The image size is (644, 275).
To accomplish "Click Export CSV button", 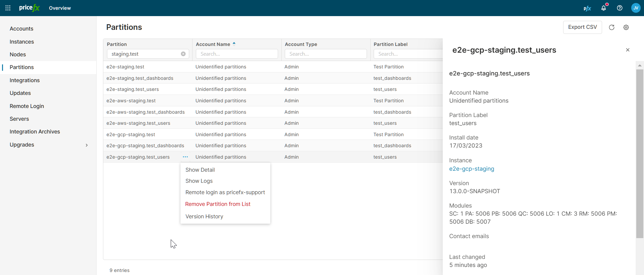I will [x=582, y=27].
